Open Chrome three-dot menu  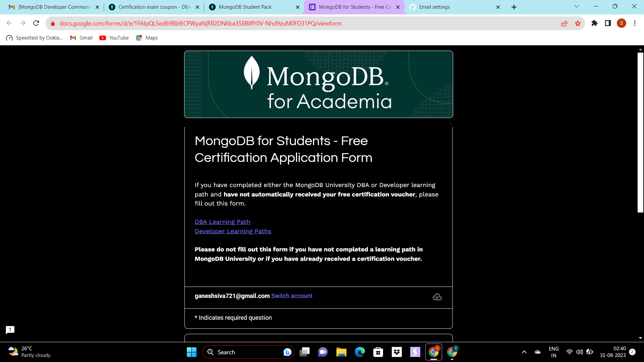pos(635,23)
